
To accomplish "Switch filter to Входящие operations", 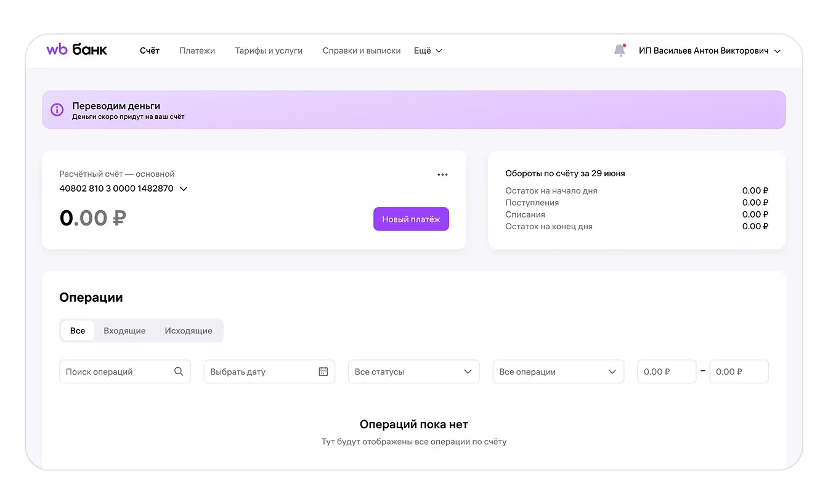I will tap(124, 330).
